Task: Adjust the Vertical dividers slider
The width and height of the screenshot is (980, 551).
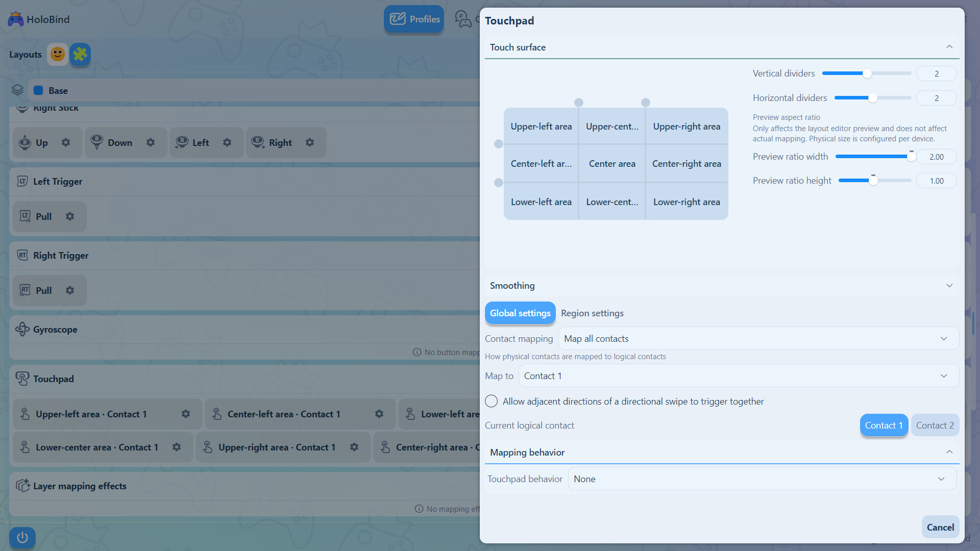Action: coord(867,73)
